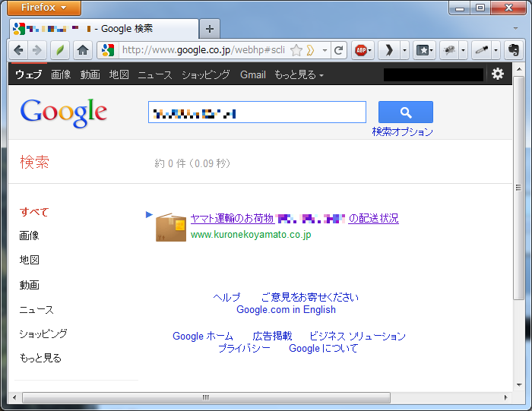Open the address bar history dropdown arrow
Image resolution: width=532 pixels, height=411 pixels.
point(325,51)
